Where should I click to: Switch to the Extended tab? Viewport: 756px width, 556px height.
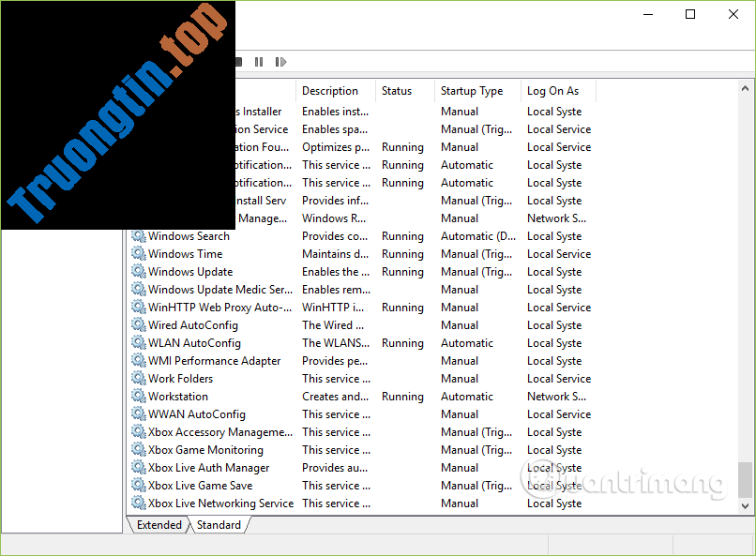click(159, 525)
